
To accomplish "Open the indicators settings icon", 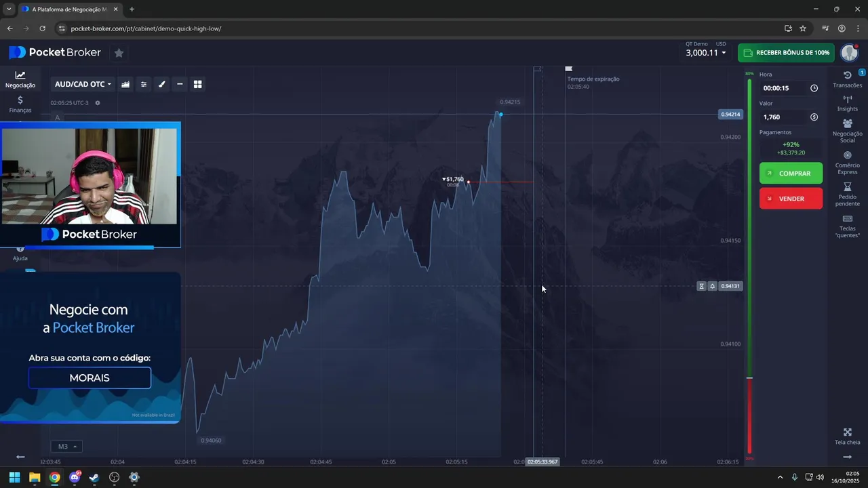I will [x=144, y=84].
